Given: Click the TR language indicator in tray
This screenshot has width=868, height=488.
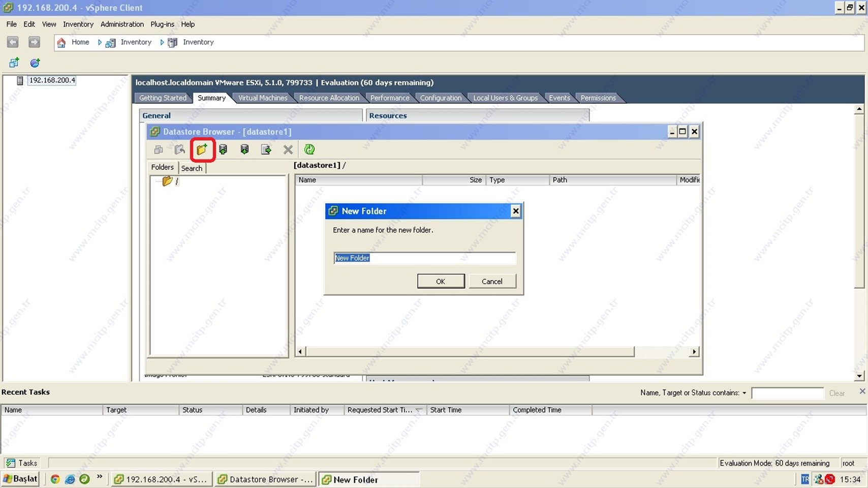Looking at the screenshot, I should 805,479.
